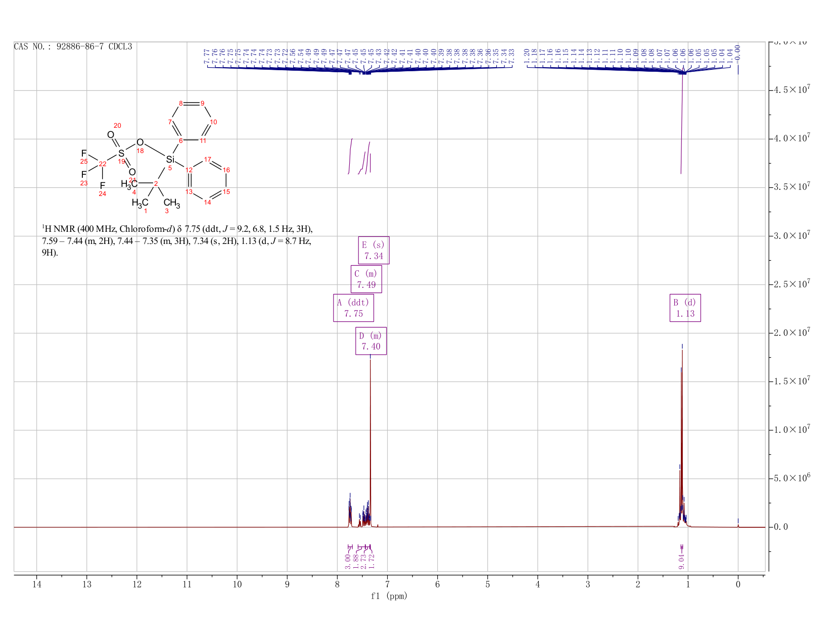Click the fluorine atom numbered 25

tap(84, 154)
